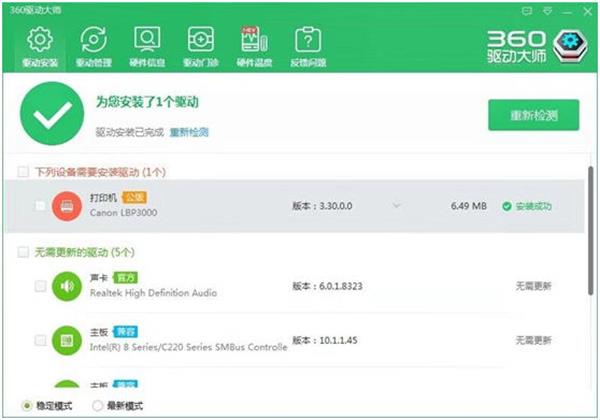Open the 驱动门诊 first-aid tab
Viewport: 600px width, 420px height.
(x=201, y=47)
